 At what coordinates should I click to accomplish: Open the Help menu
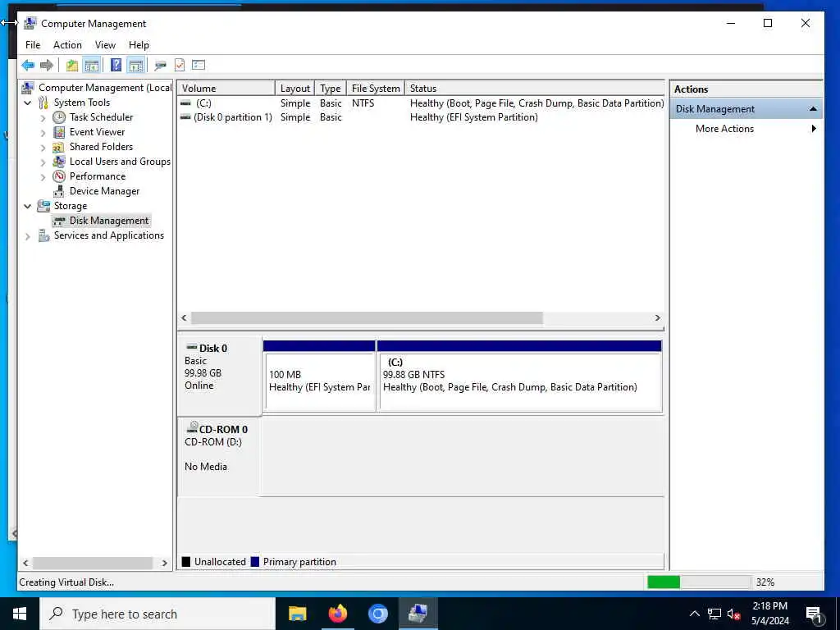[139, 45]
